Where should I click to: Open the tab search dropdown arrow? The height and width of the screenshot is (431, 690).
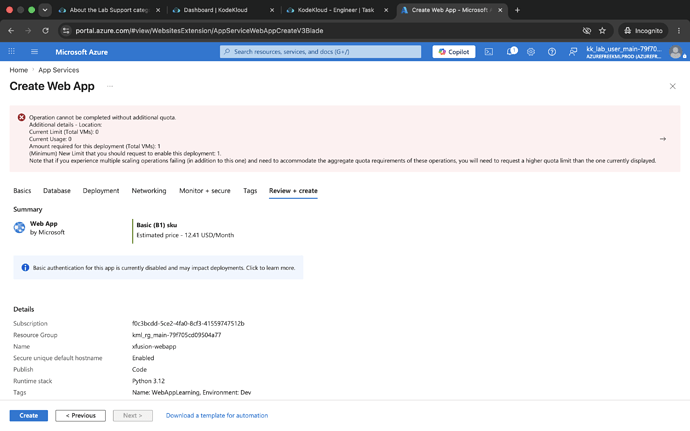pos(45,10)
